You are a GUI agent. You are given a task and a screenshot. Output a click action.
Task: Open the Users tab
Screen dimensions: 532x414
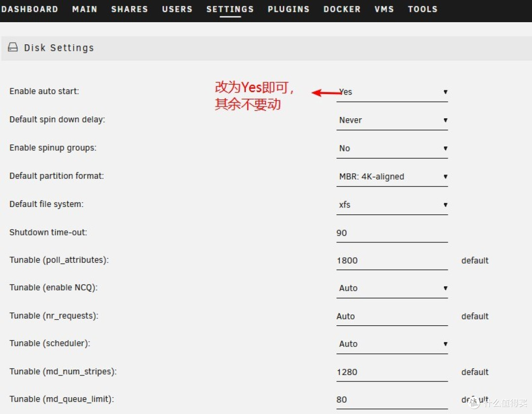[x=177, y=9]
